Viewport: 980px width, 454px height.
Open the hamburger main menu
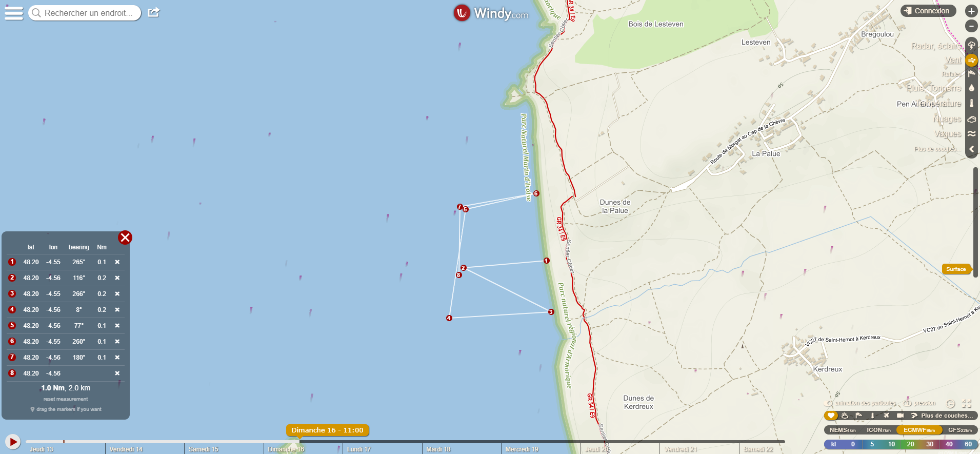[14, 13]
